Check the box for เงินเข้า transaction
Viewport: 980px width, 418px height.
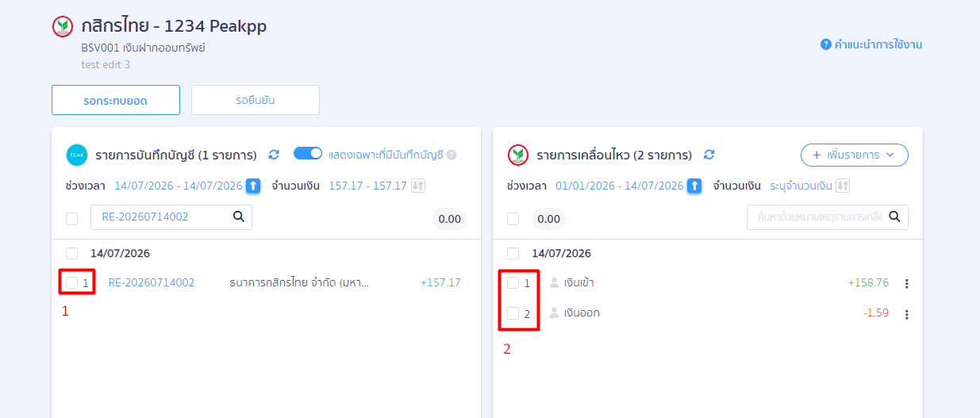coord(513,282)
